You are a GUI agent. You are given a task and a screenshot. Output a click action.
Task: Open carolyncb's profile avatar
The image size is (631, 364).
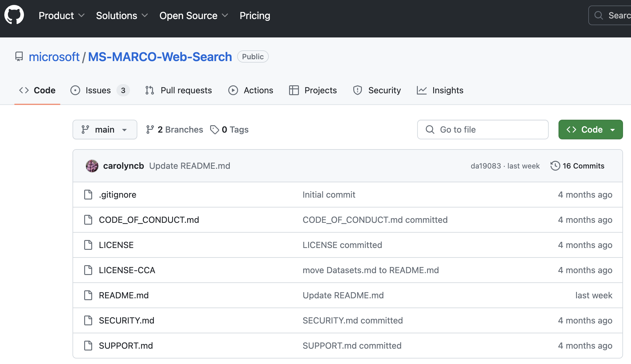(x=92, y=166)
